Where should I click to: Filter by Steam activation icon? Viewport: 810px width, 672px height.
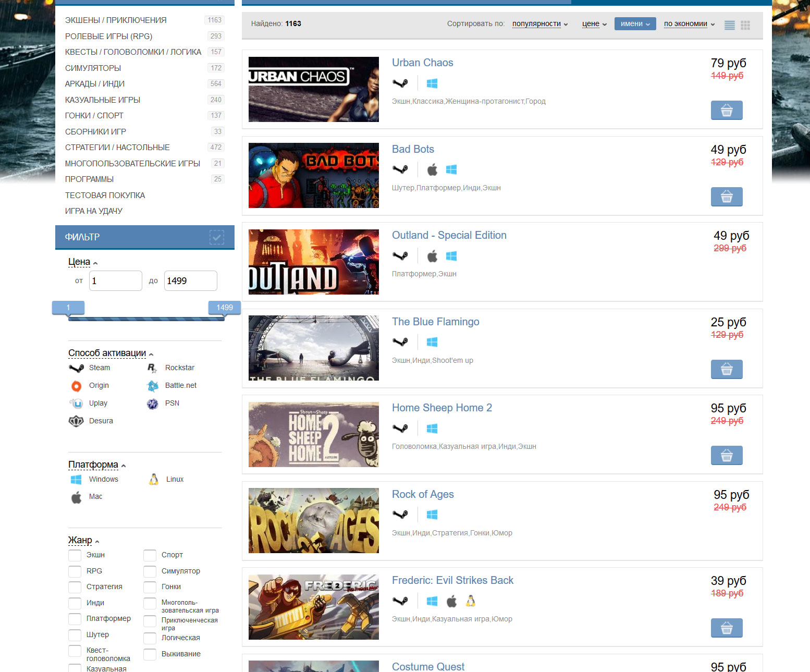[x=76, y=368]
